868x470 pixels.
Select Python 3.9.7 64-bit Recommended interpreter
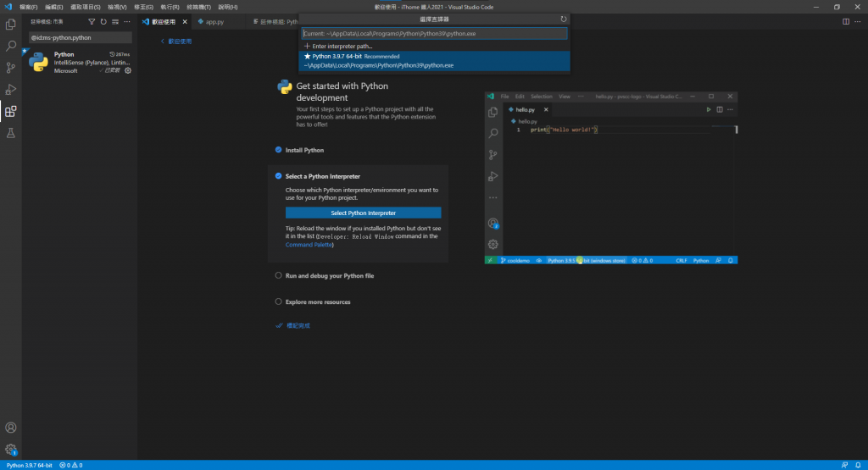435,61
